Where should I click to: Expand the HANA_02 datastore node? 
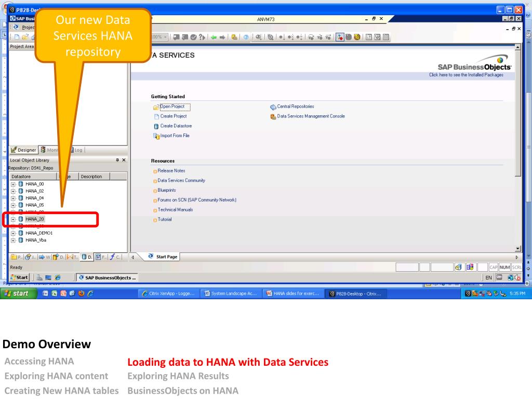(x=13, y=191)
